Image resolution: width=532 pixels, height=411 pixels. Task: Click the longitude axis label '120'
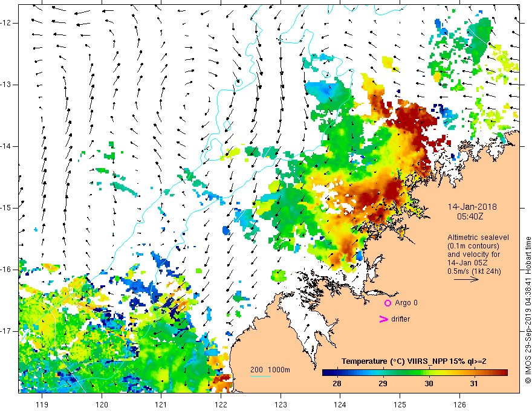102,404
